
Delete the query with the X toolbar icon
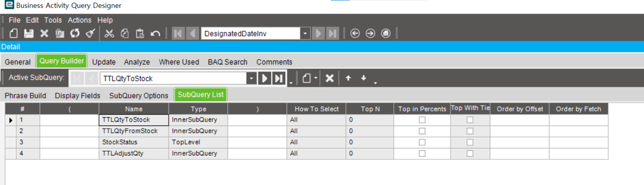pyautogui.click(x=44, y=33)
